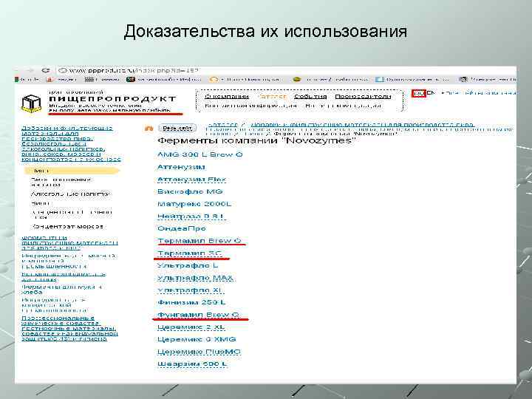Click the browser reload icon
The image size is (532, 399).
point(46,71)
